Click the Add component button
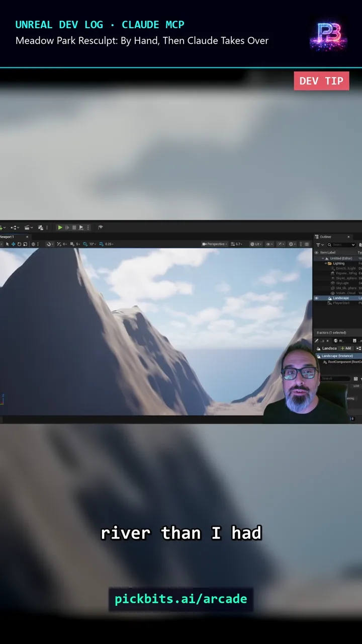This screenshot has width=362, height=644. pyautogui.click(x=346, y=348)
